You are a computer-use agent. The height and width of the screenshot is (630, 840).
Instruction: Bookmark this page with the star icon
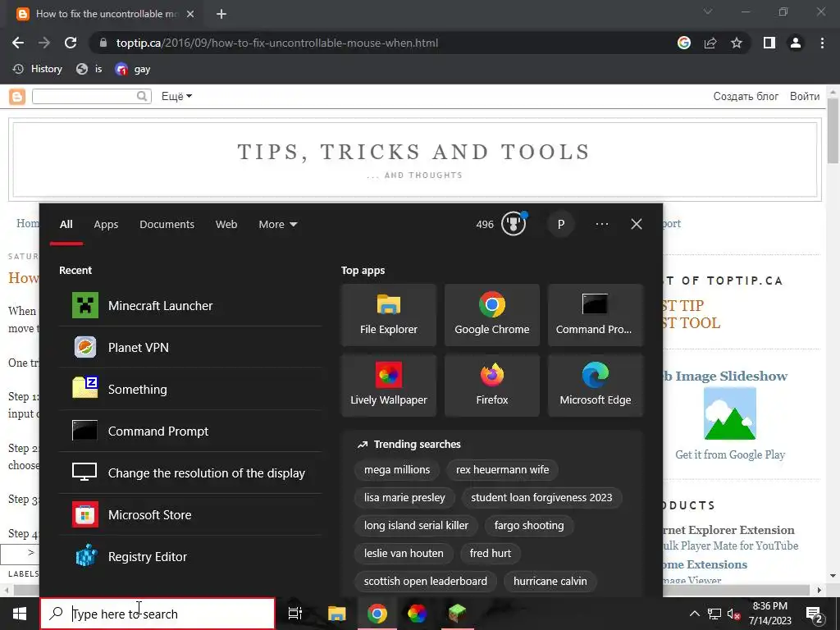(x=737, y=43)
